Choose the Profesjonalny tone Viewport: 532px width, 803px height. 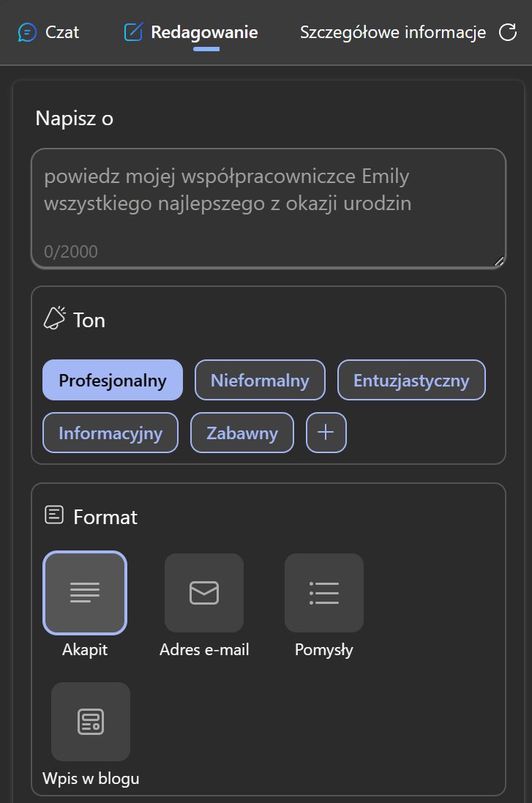click(113, 380)
